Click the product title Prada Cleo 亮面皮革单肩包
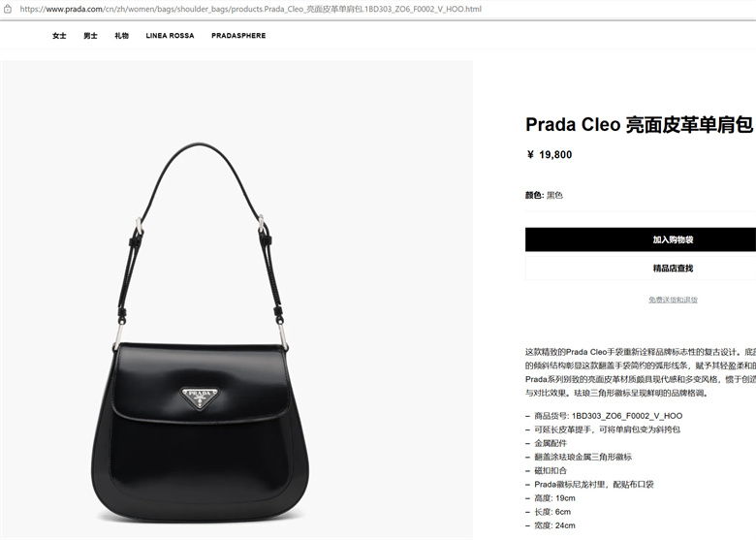This screenshot has height=540, width=756. click(x=640, y=124)
